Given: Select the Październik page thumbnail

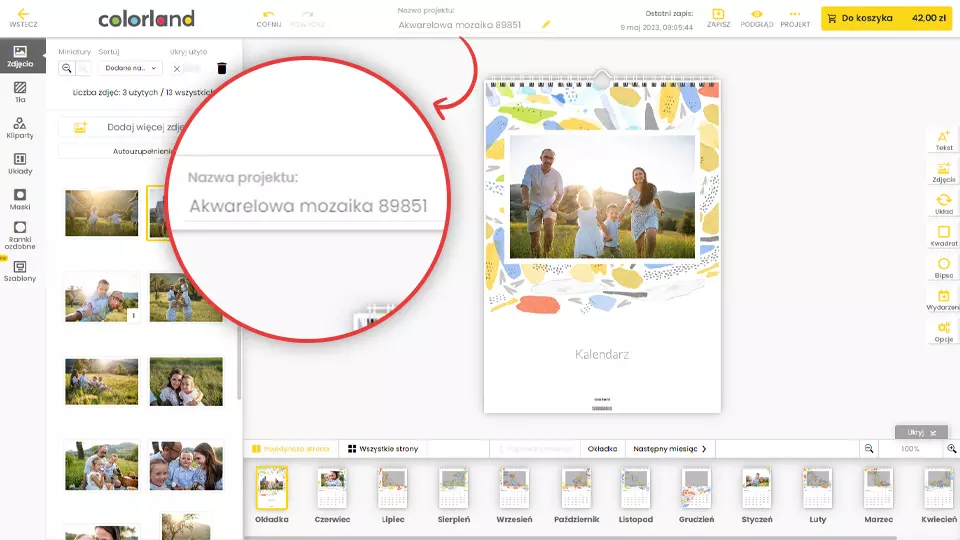Looking at the screenshot, I should (576, 488).
